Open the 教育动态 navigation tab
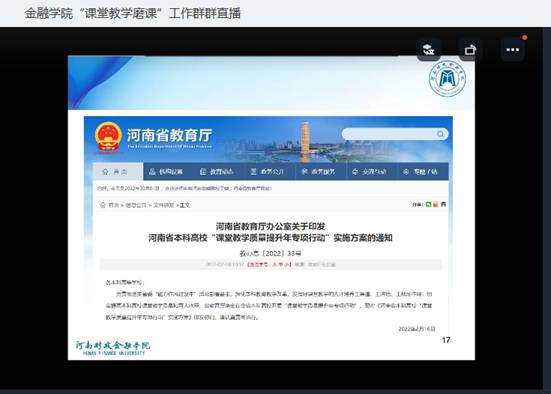The image size is (551, 394). click(x=217, y=172)
